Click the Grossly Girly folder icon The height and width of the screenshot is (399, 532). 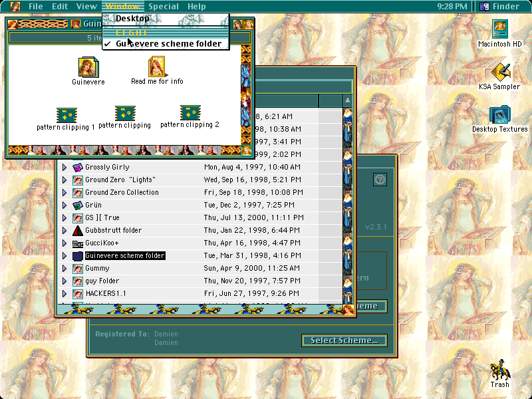coord(78,167)
